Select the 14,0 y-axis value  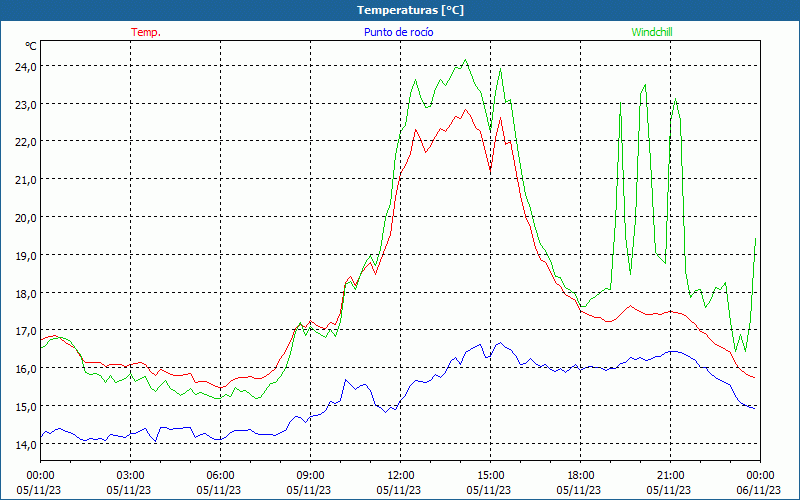[x=26, y=444]
